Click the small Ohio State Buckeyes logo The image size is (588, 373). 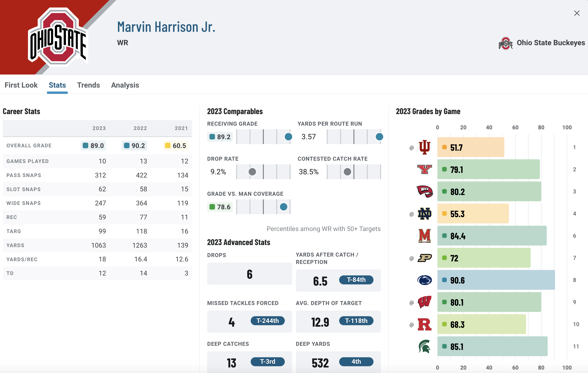[x=506, y=43]
